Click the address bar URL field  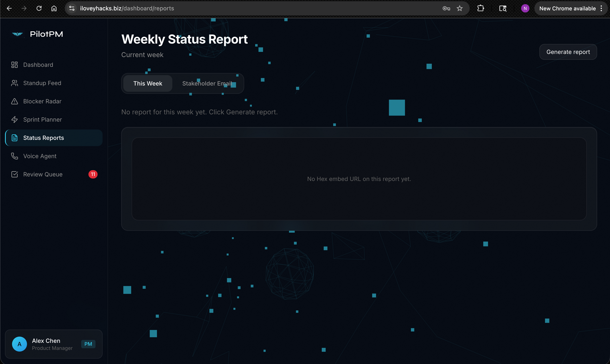point(245,8)
